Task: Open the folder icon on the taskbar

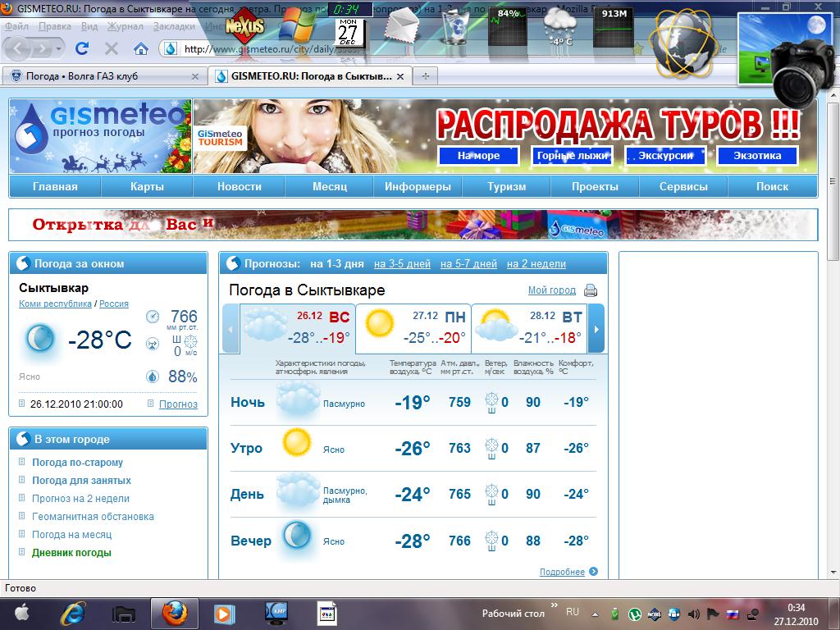Action: click(124, 613)
